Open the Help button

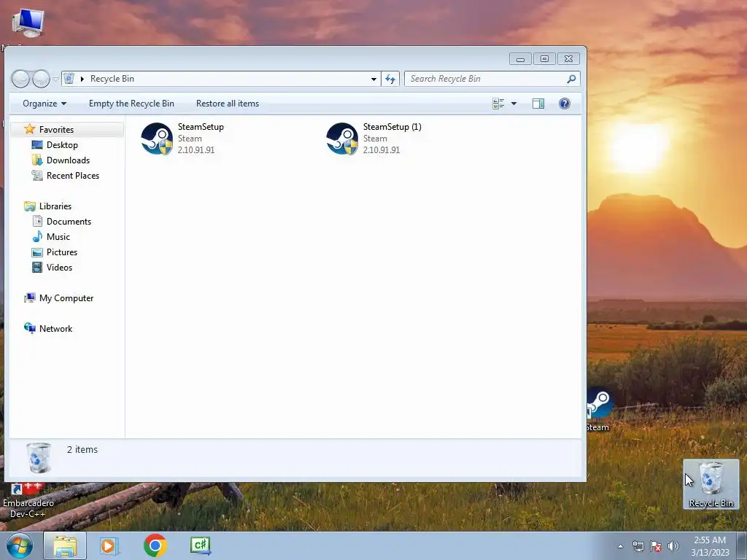pos(565,104)
